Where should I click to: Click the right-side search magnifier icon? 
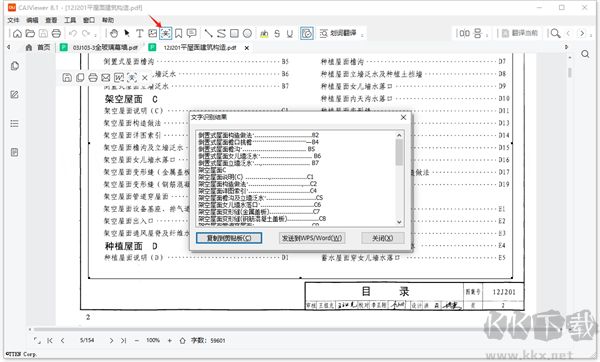pyautogui.click(x=585, y=54)
